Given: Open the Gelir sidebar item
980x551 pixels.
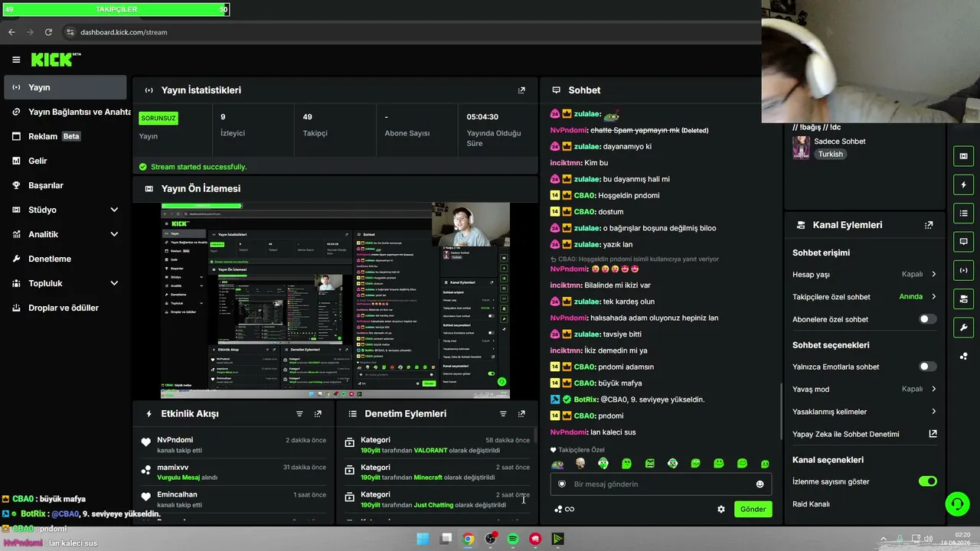Looking at the screenshot, I should (65, 161).
